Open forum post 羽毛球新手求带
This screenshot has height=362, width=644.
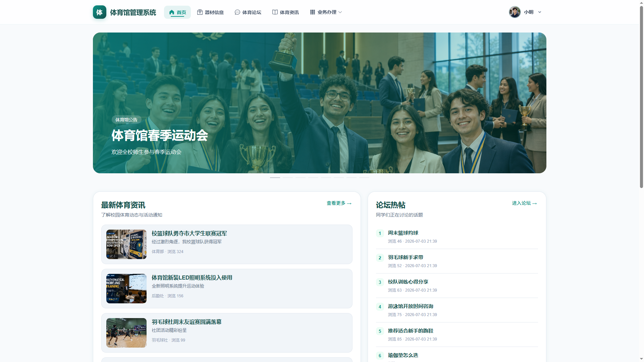pyautogui.click(x=406, y=257)
